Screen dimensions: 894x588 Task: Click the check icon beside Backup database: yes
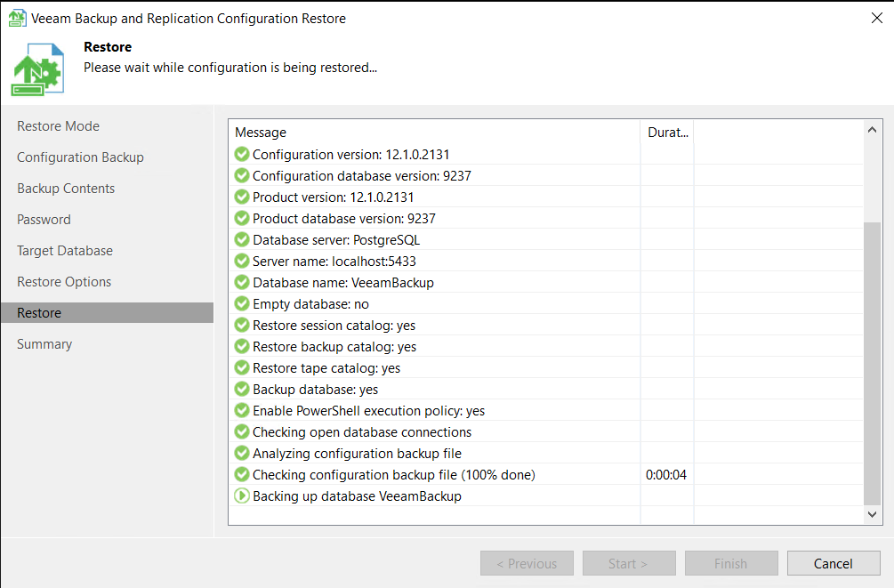pos(242,390)
